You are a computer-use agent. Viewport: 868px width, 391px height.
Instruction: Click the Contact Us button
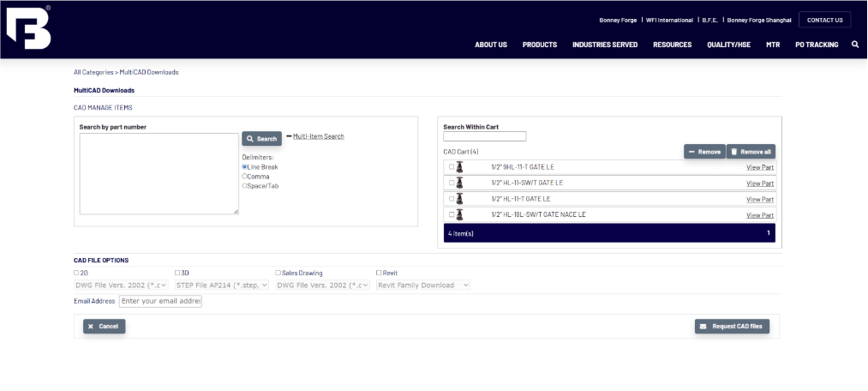[825, 20]
